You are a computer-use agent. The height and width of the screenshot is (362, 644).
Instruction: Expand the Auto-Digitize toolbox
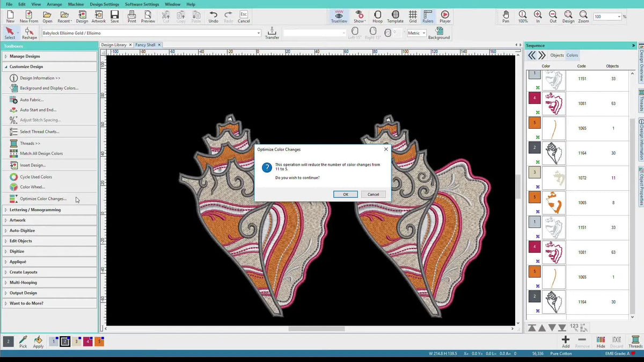pyautogui.click(x=49, y=231)
